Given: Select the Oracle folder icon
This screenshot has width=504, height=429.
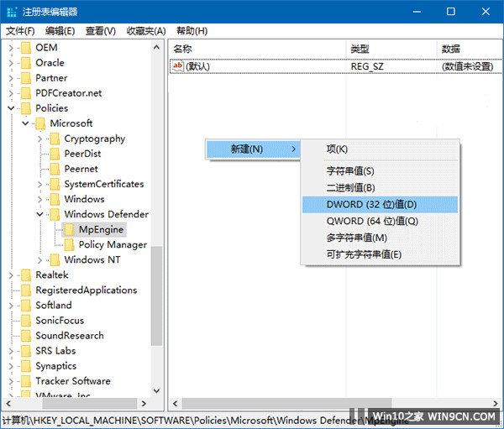Looking at the screenshot, I should 26,63.
